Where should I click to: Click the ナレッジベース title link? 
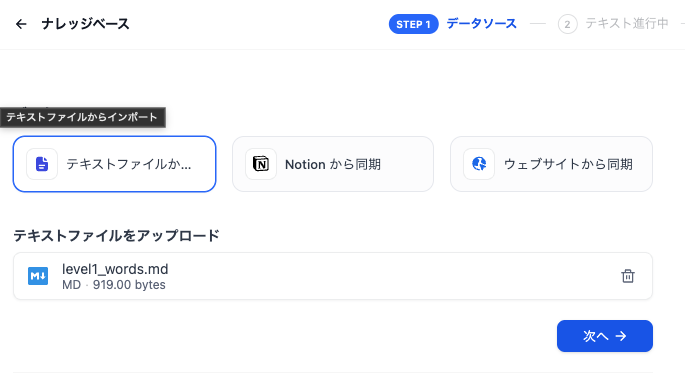(86, 24)
